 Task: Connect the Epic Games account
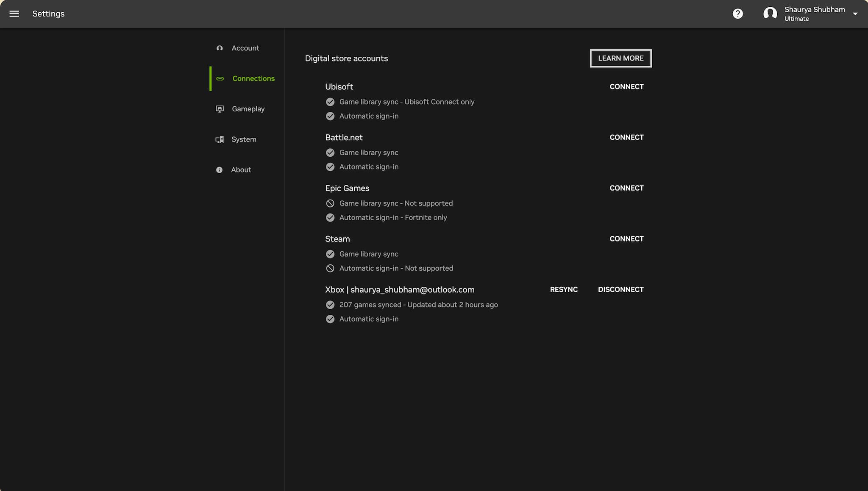pyautogui.click(x=626, y=188)
